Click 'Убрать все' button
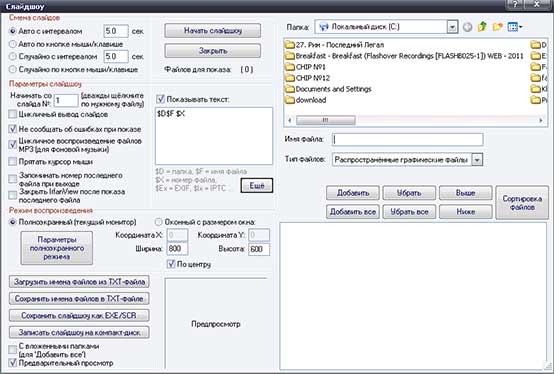The image size is (554, 374). click(409, 212)
